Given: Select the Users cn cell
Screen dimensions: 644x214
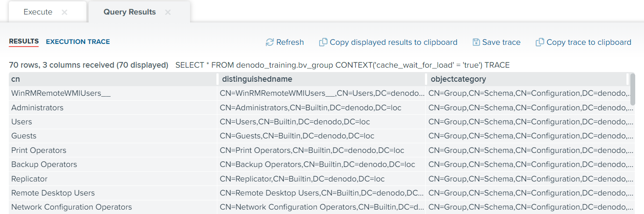Looking at the screenshot, I should click(113, 122).
